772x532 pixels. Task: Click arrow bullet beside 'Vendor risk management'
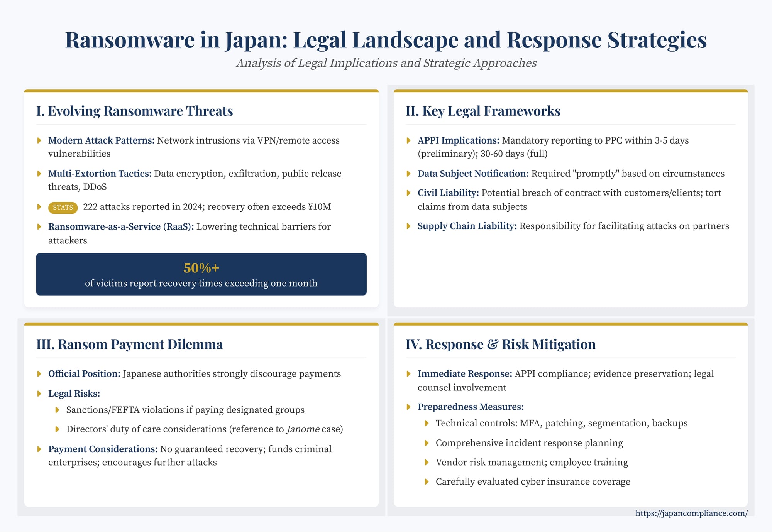coord(427,463)
